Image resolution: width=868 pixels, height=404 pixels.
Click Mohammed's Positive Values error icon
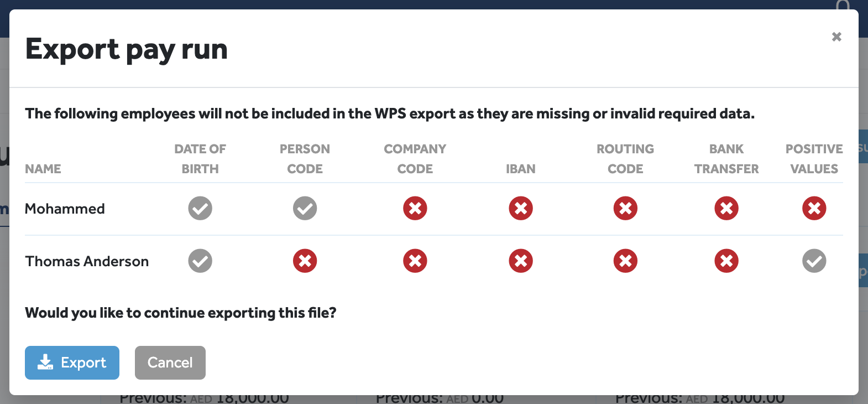point(814,209)
